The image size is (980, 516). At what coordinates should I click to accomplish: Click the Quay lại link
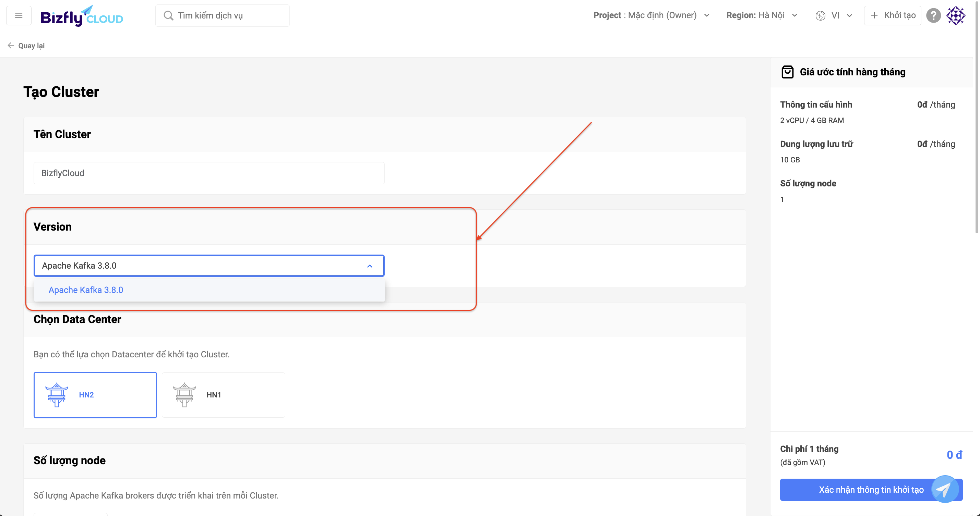(31, 46)
